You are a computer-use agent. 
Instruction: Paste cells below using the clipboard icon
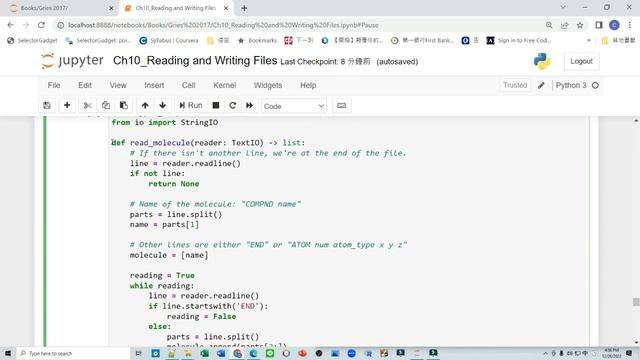point(124,106)
